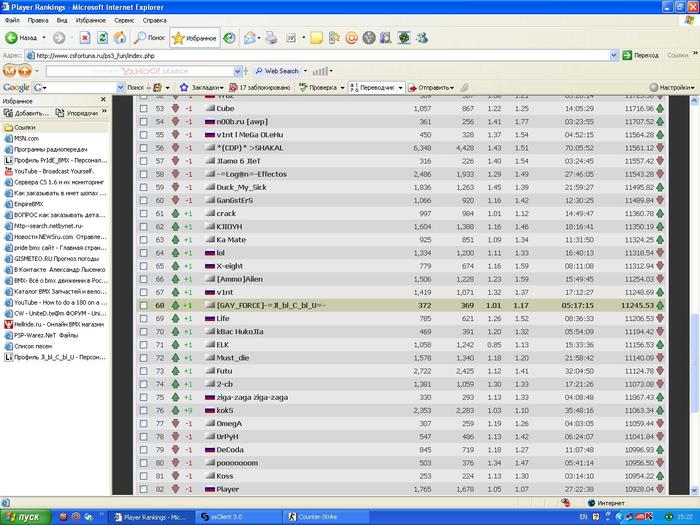
Task: Switch to ssClient 3.0 taskbar window
Action: coord(239,517)
